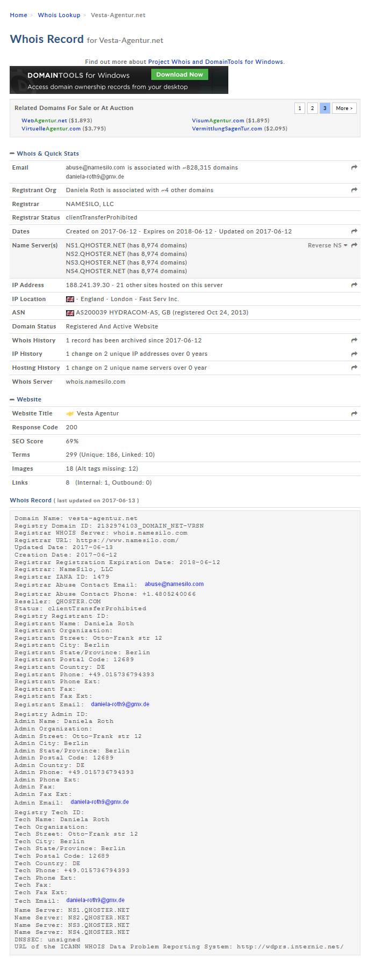Go to page 1 of related domains

coord(300,108)
